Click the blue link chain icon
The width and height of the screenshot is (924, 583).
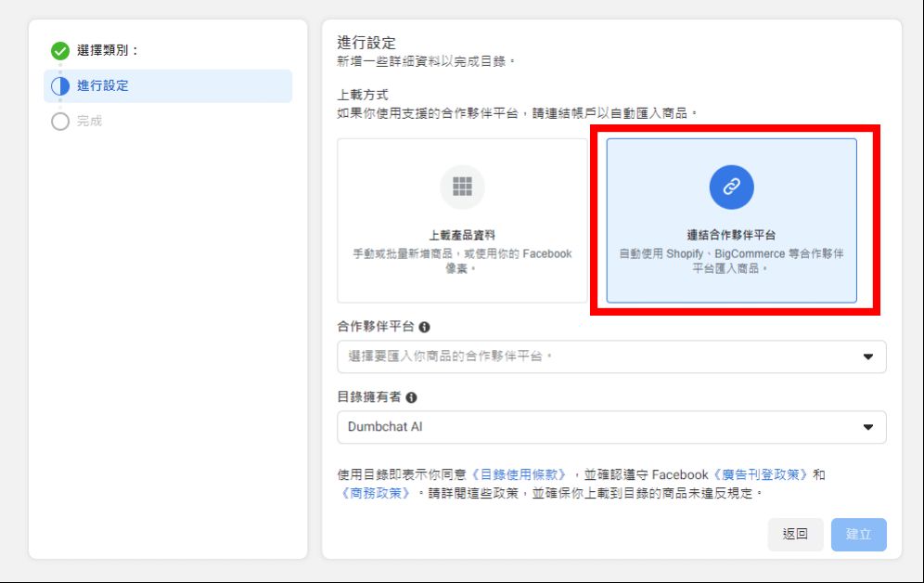click(731, 187)
